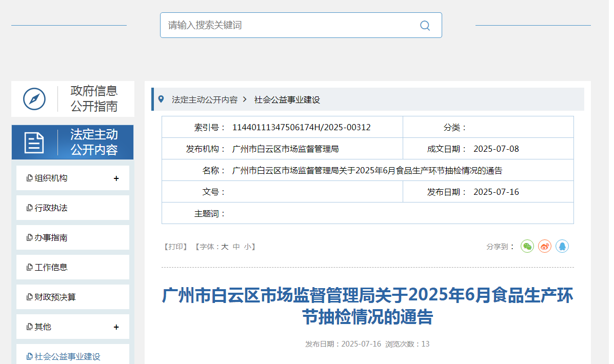This screenshot has width=614, height=364.
Task: Click breadcrumb location pin icon
Action: tap(161, 99)
